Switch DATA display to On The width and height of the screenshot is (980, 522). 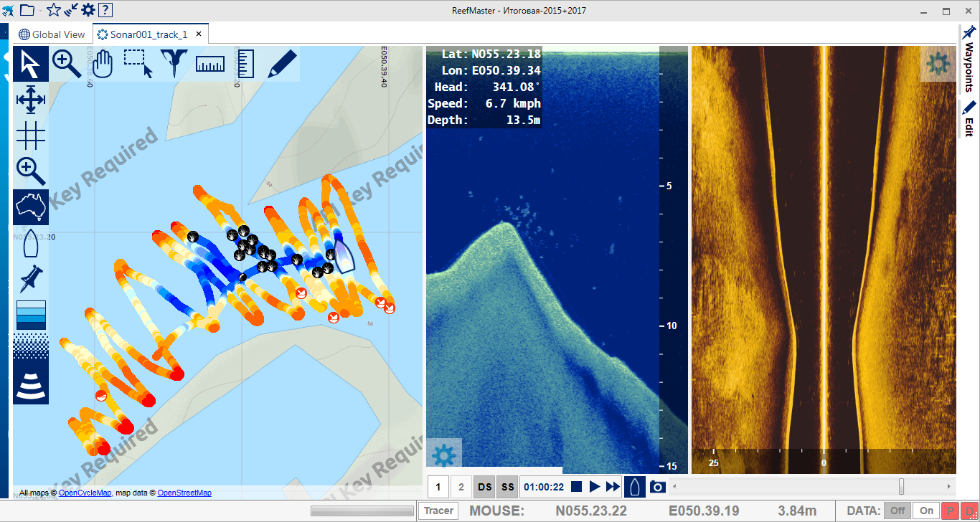pyautogui.click(x=926, y=511)
